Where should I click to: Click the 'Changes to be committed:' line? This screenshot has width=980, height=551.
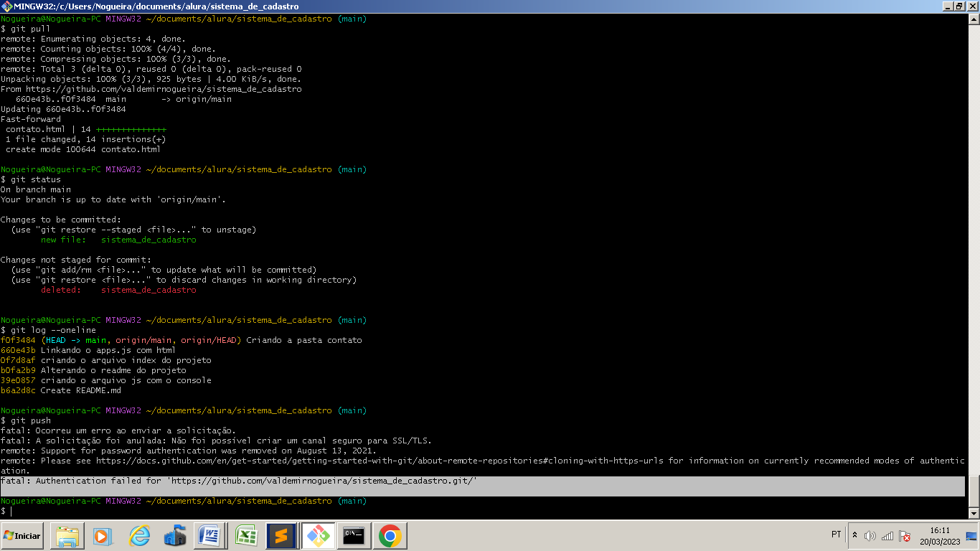[61, 220]
